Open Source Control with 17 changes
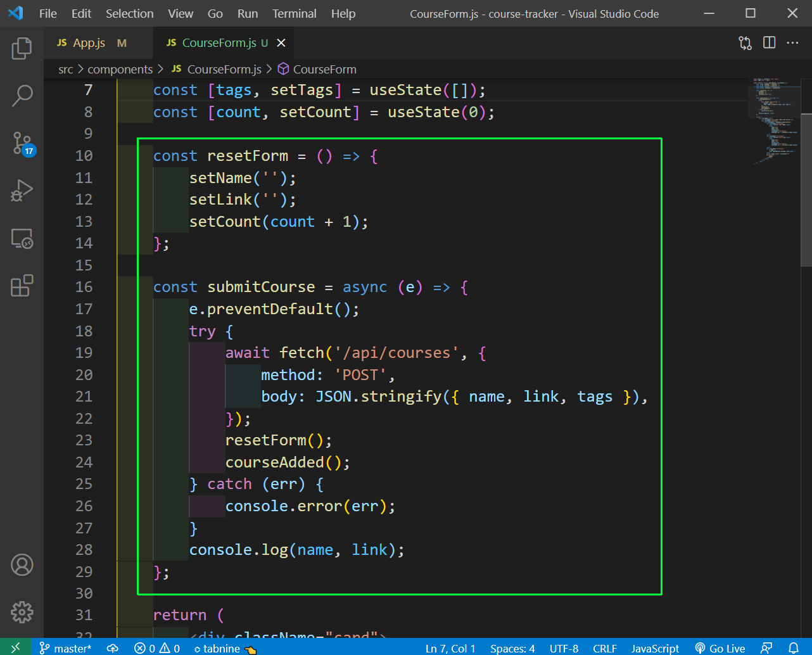This screenshot has height=655, width=812. click(x=22, y=143)
